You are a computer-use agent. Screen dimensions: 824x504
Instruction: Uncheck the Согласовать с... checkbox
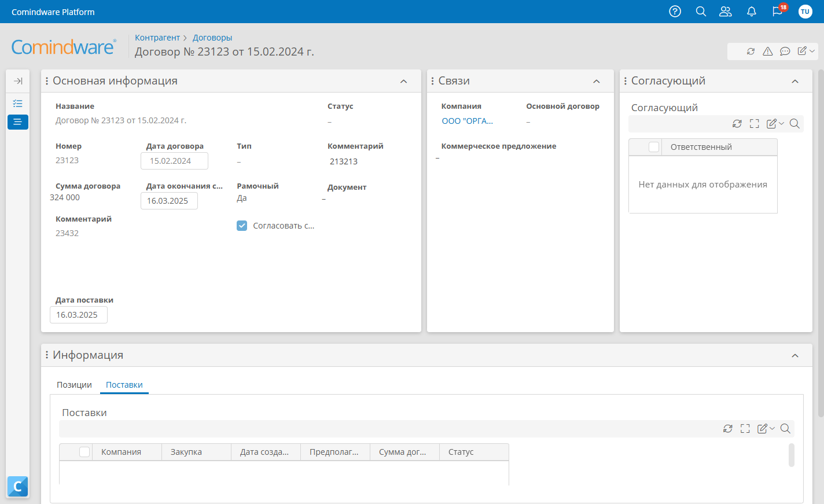coord(242,226)
